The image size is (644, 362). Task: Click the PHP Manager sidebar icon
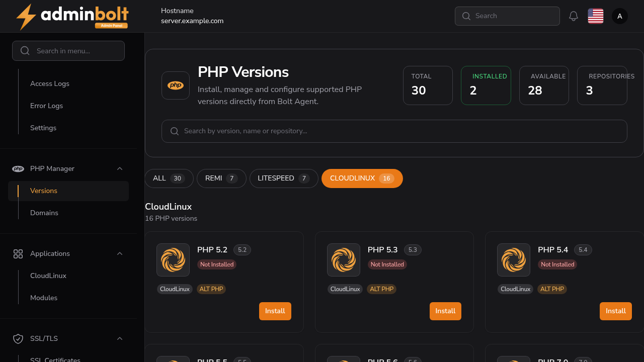(x=18, y=169)
